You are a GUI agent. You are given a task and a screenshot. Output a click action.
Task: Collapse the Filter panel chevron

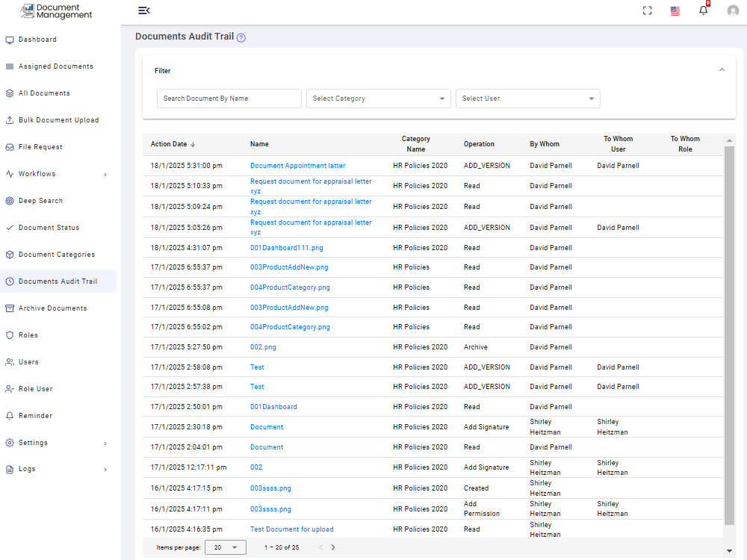pyautogui.click(x=722, y=70)
